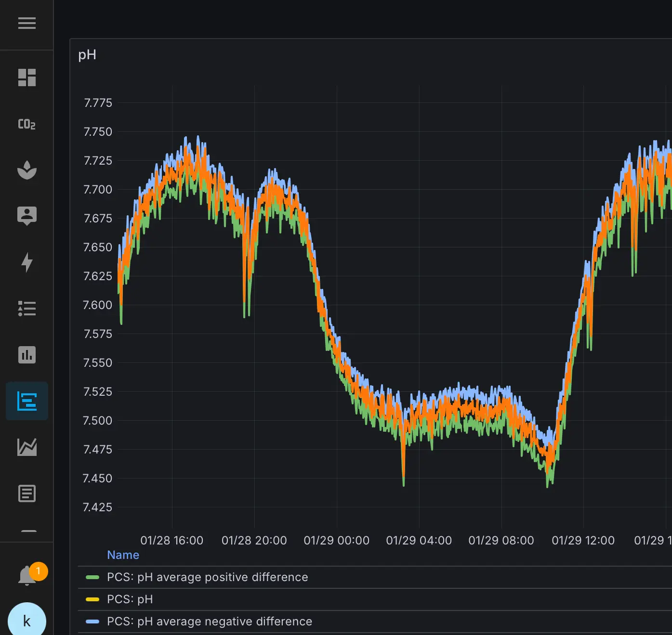Viewport: 672px width, 635px height.
Task: Click the light blue legend color swatch
Action: 92,622
